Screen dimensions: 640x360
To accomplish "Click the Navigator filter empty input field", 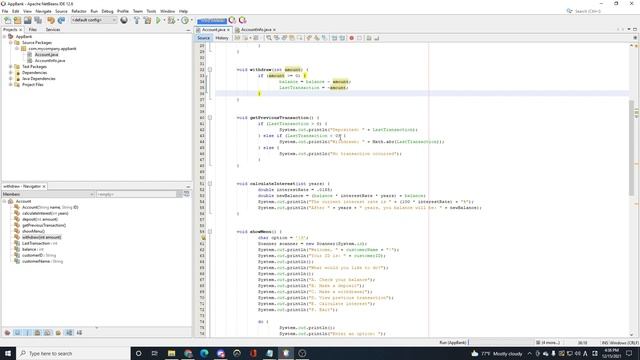I will [136, 194].
